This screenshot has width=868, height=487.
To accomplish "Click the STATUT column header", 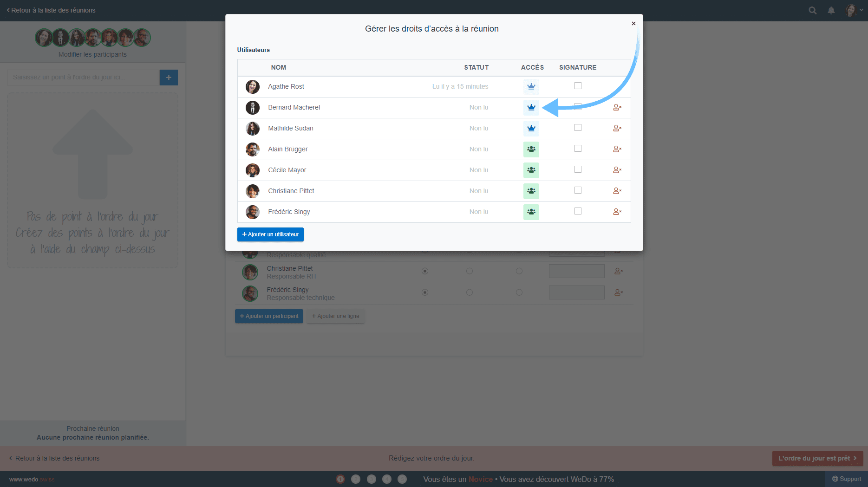I will pyautogui.click(x=476, y=68).
